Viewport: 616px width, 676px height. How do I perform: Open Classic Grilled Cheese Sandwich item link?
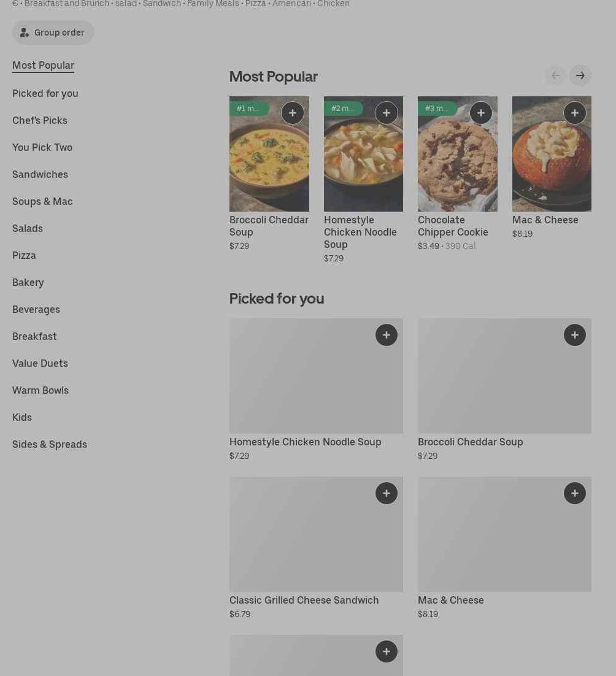[x=304, y=600]
